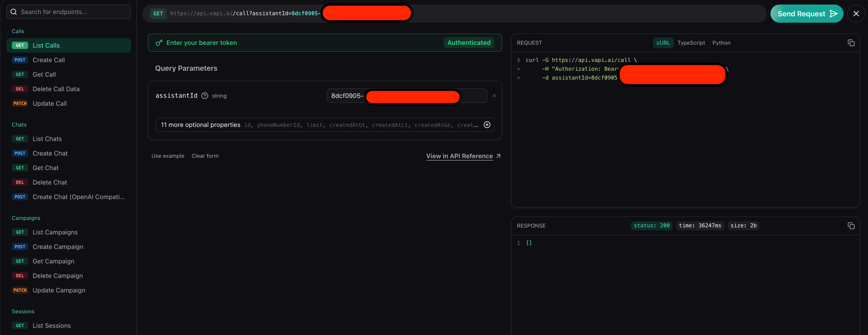Click the Authenticated status badge
This screenshot has height=335, width=868.
point(469,43)
